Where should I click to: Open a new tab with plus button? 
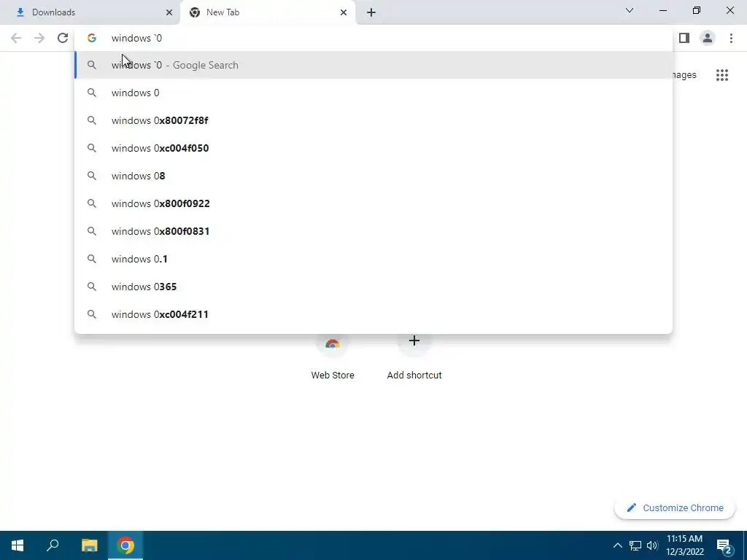[x=371, y=12]
